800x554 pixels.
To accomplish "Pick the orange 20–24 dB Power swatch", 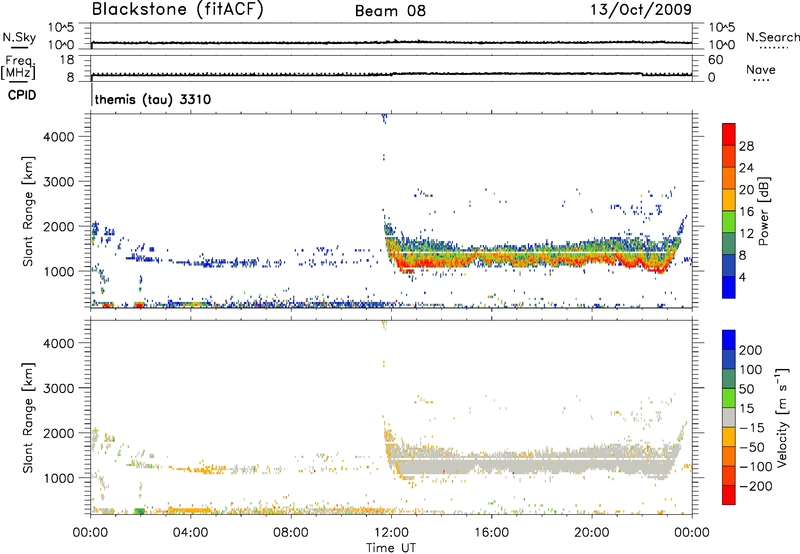I will pos(729,179).
